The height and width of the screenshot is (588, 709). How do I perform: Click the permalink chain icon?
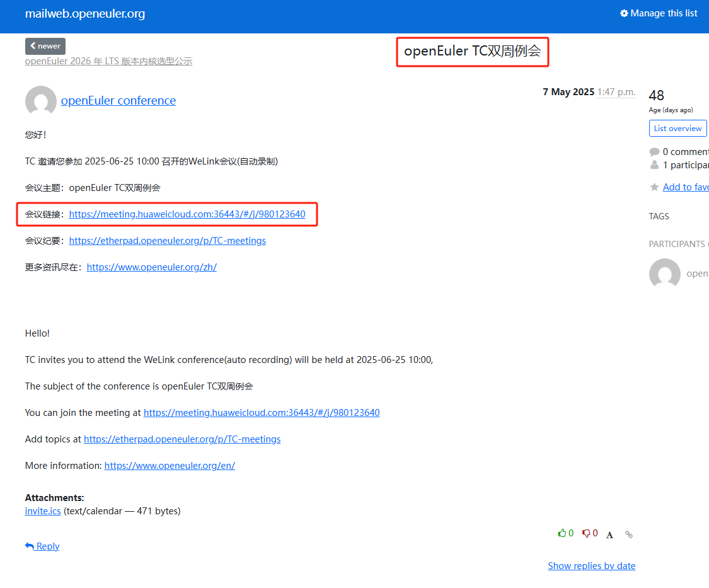point(628,534)
